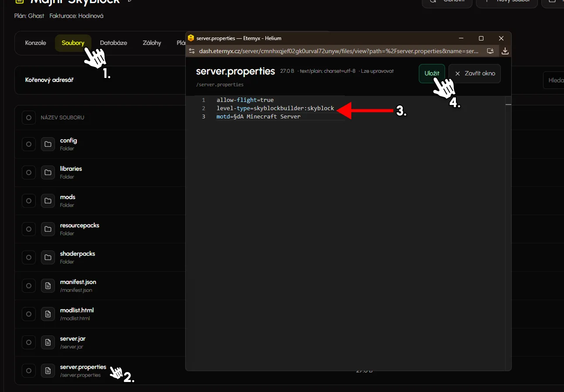Click the manifest.json file icon
The width and height of the screenshot is (564, 392).
coord(48,286)
